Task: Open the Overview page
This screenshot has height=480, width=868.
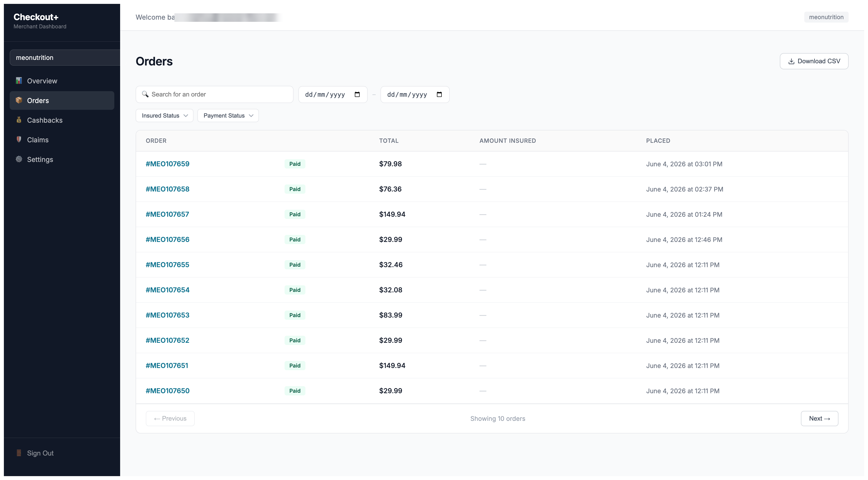Action: (x=62, y=81)
